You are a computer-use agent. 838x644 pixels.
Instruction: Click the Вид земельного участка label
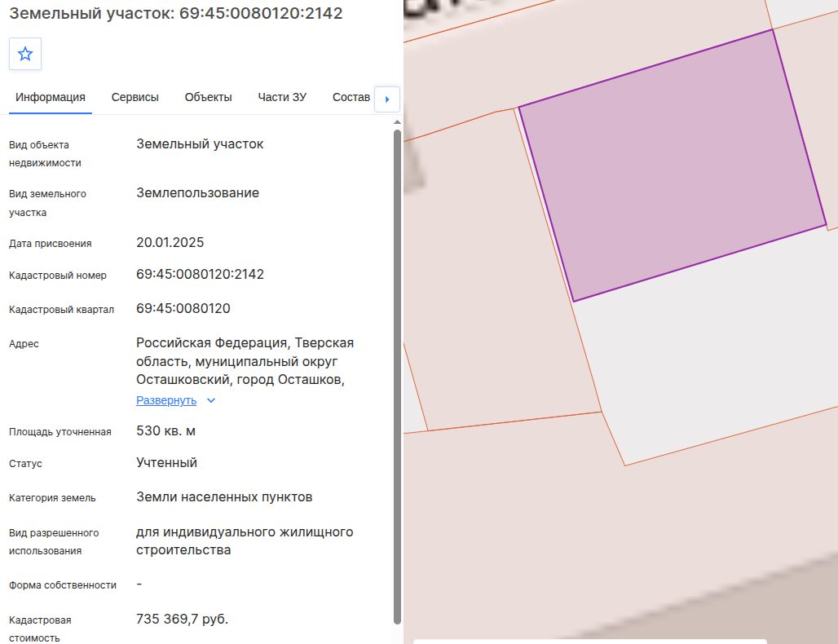[x=47, y=203]
